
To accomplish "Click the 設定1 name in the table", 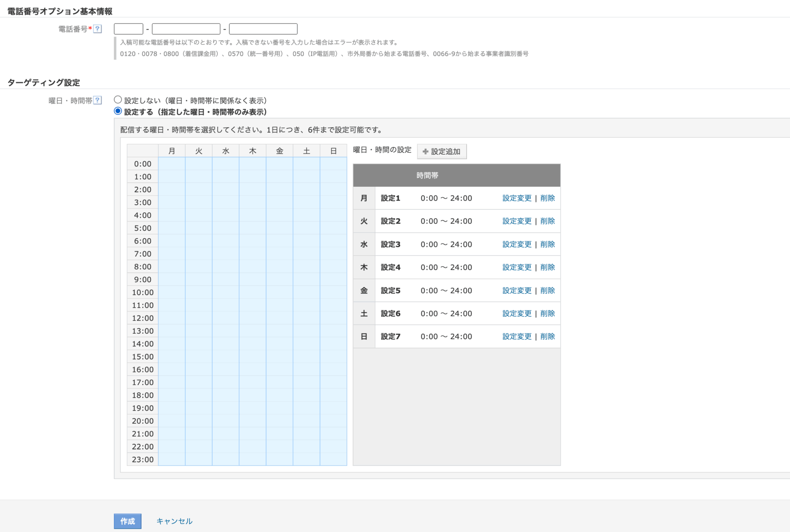I will click(390, 198).
